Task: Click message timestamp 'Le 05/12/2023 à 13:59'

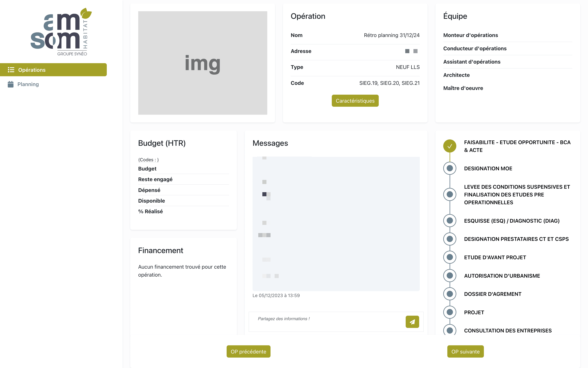Action: 276,295
